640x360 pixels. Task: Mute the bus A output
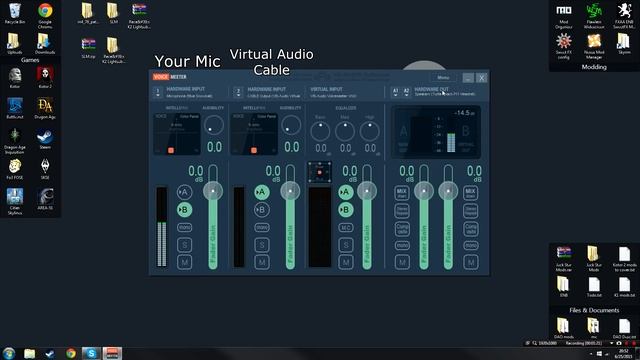point(402,262)
